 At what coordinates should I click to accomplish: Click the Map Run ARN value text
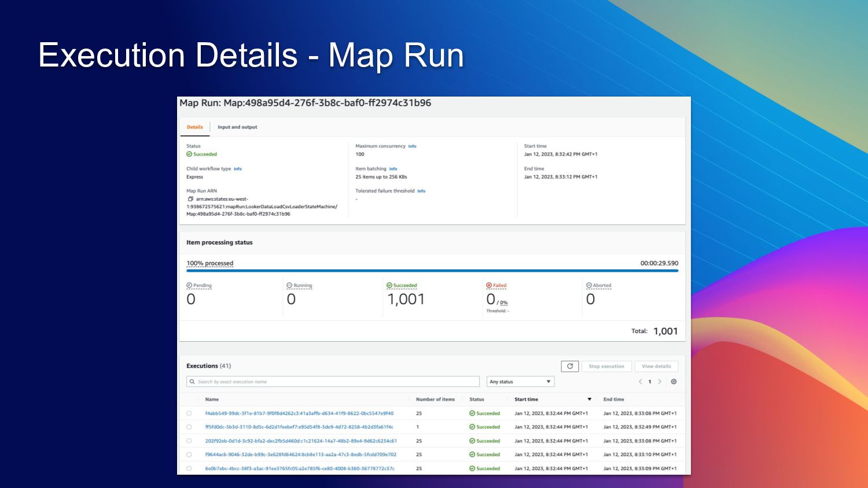(262, 206)
